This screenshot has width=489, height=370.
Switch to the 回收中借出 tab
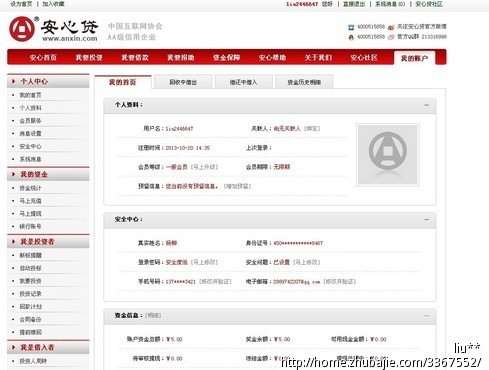(x=183, y=82)
